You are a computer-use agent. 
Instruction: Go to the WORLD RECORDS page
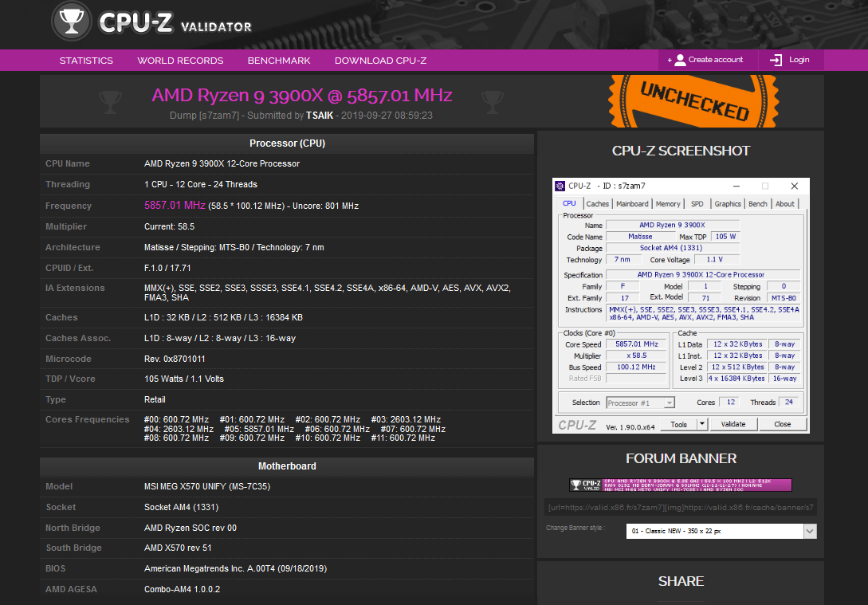pos(180,60)
